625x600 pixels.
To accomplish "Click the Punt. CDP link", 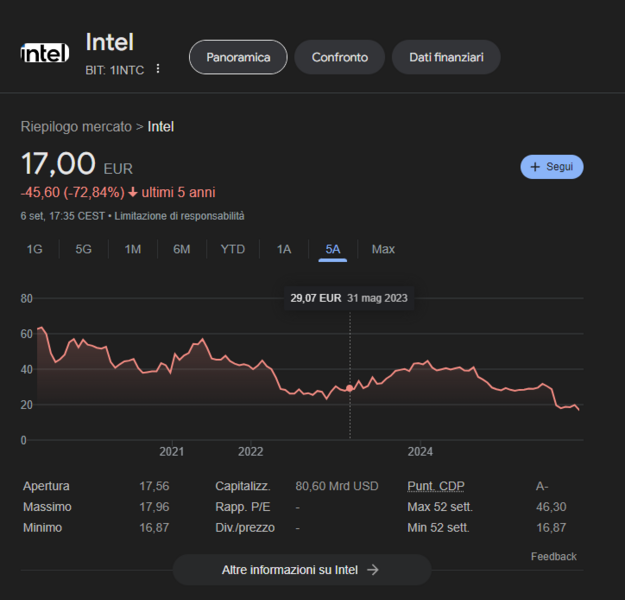I will [435, 486].
